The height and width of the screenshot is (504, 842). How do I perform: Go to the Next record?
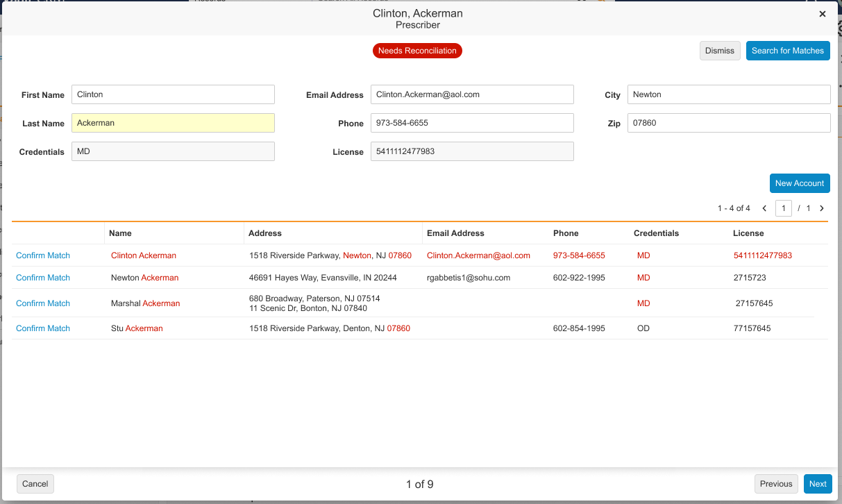tap(818, 484)
